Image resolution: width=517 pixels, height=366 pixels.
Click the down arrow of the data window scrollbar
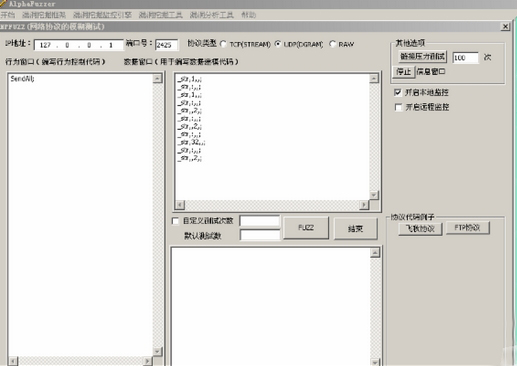point(374,195)
